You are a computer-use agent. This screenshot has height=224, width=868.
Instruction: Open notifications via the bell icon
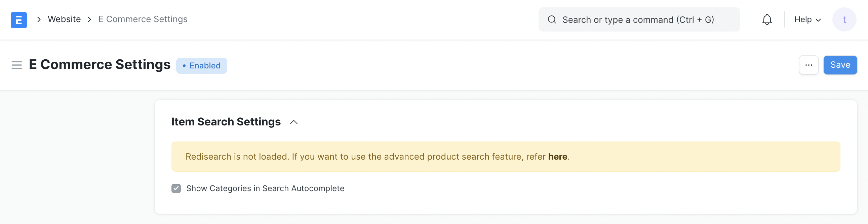tap(767, 19)
